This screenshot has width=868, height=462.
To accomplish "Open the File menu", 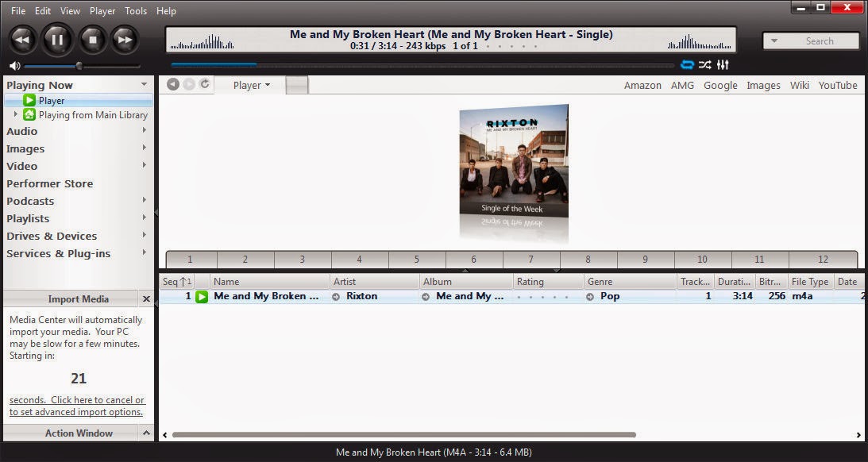I will point(18,10).
